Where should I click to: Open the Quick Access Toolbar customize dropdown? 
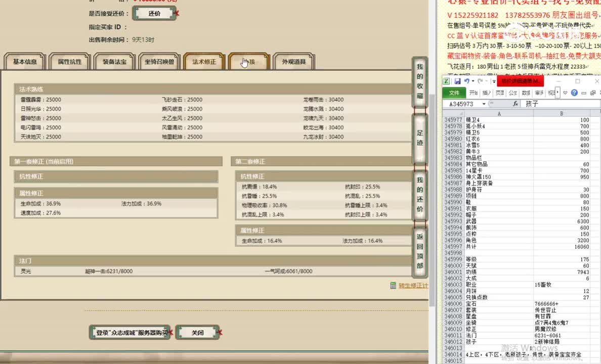point(493,81)
